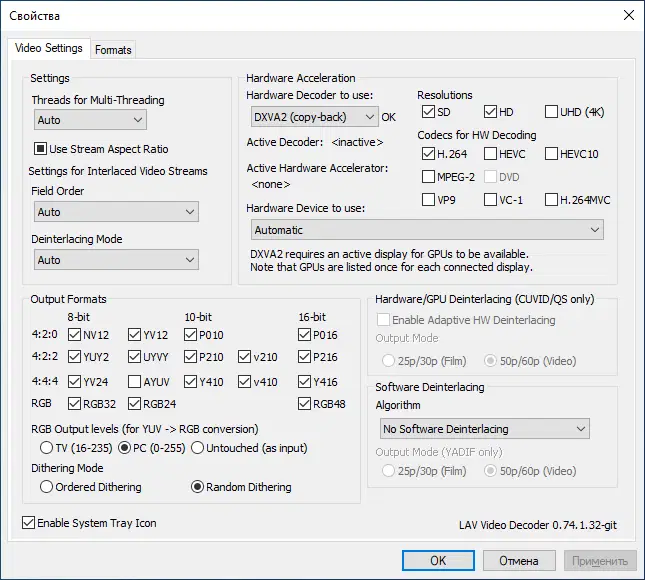Select Ordered Dithering mode
The width and height of the screenshot is (645, 580).
pyautogui.click(x=46, y=487)
